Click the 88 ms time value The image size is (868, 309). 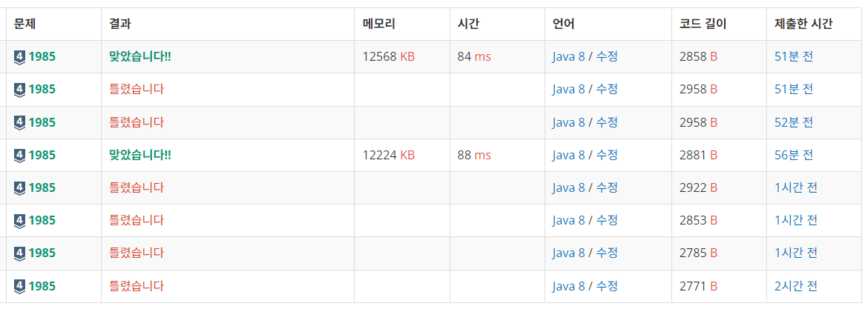click(474, 156)
